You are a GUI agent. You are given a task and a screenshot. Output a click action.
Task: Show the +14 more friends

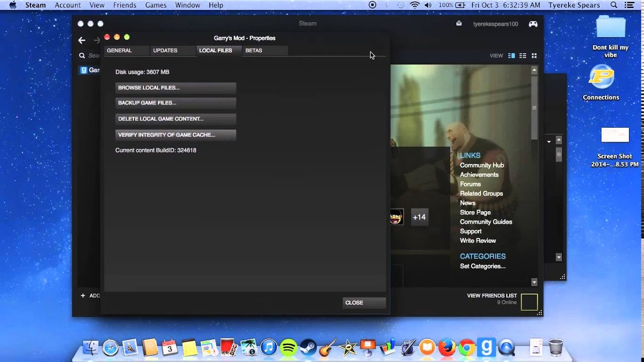[419, 217]
